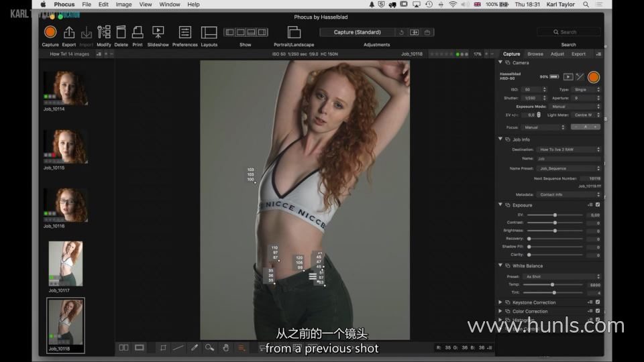The width and height of the screenshot is (644, 362).
Task: Expand the Keystone Correction section
Action: [x=500, y=302]
